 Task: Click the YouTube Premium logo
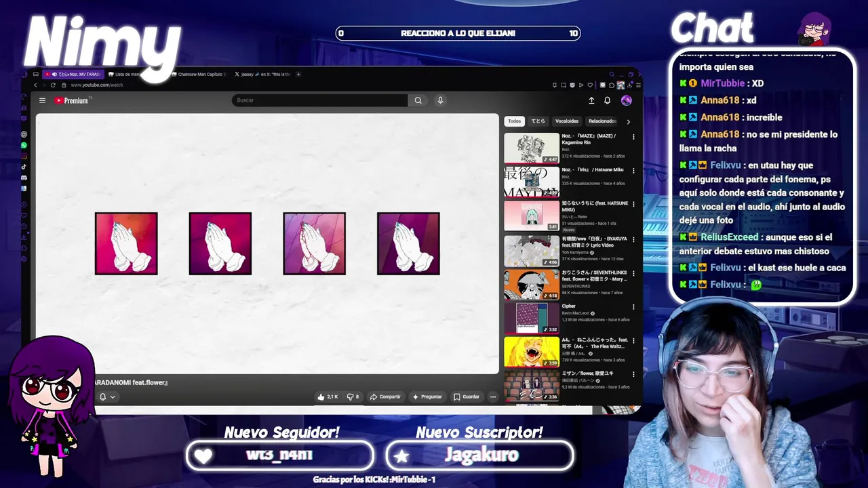[72, 100]
